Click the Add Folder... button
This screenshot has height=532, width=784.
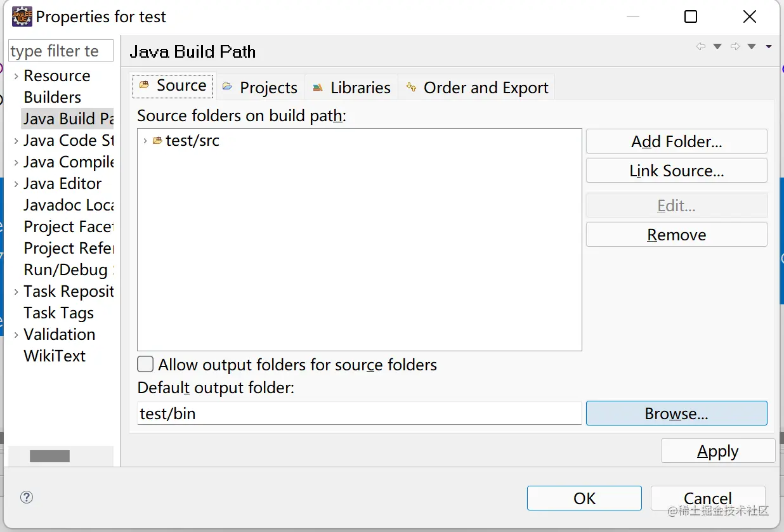pyautogui.click(x=677, y=141)
